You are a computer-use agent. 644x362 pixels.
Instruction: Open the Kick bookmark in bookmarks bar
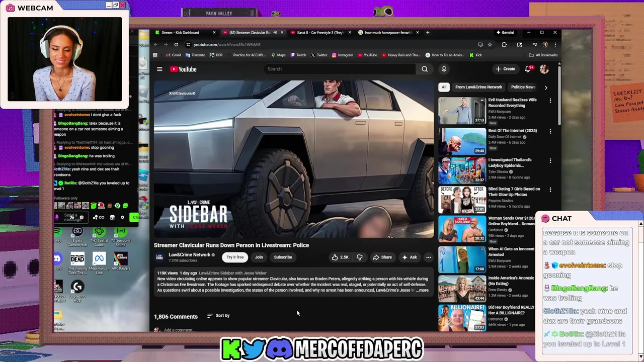pyautogui.click(x=475, y=55)
